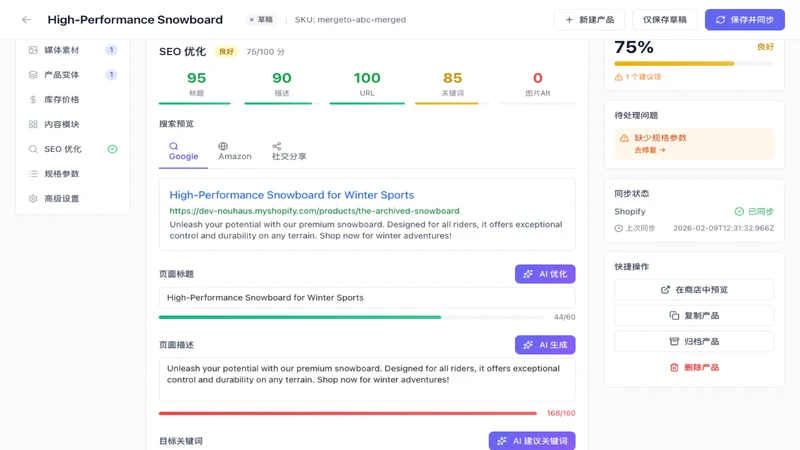800x450 pixels.
Task: Click the 75% completeness progress bar
Action: tap(694, 64)
